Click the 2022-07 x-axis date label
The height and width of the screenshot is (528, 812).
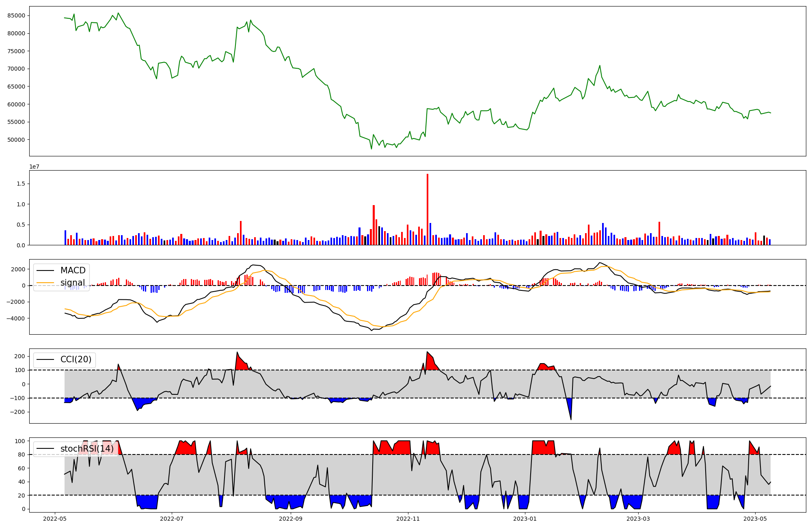(x=172, y=519)
